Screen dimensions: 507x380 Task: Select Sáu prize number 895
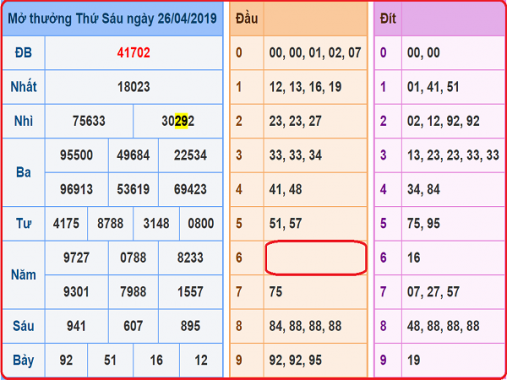(190, 326)
